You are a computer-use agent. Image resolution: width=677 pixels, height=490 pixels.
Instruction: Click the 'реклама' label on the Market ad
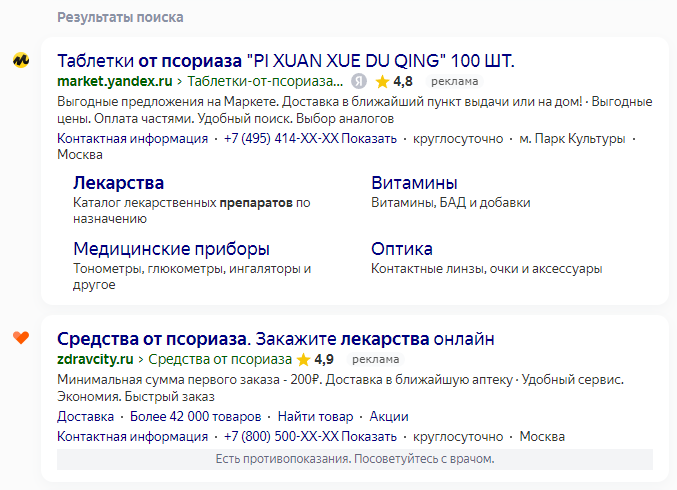pyautogui.click(x=455, y=81)
